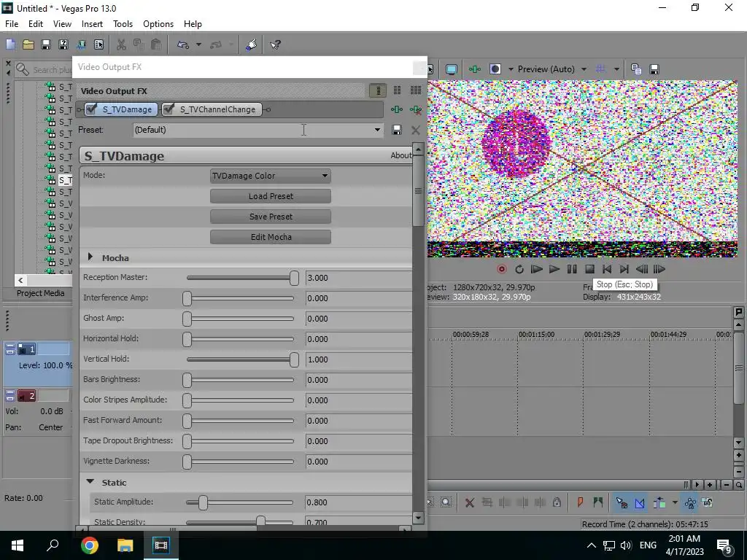Click the Reception Master slider
The image size is (747, 560).
242,278
